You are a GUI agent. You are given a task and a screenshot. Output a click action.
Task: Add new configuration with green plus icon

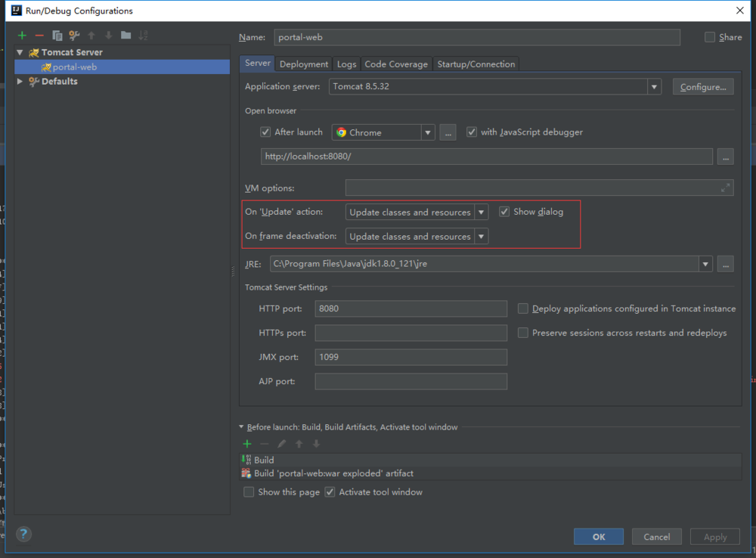[23, 36]
